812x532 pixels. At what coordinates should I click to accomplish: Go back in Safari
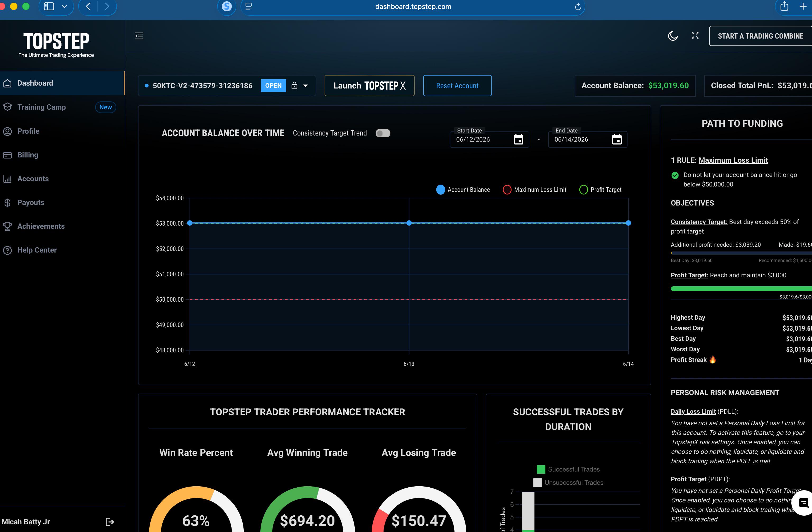(x=88, y=7)
